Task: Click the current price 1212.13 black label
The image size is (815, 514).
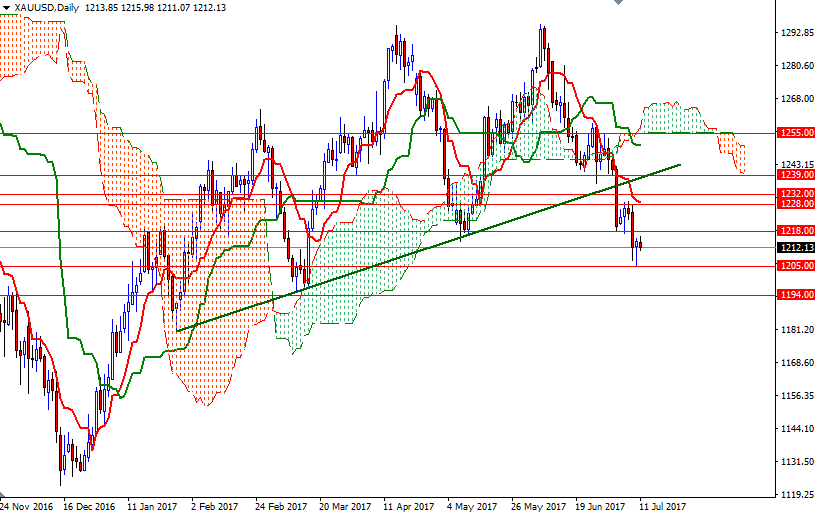Action: (x=795, y=248)
